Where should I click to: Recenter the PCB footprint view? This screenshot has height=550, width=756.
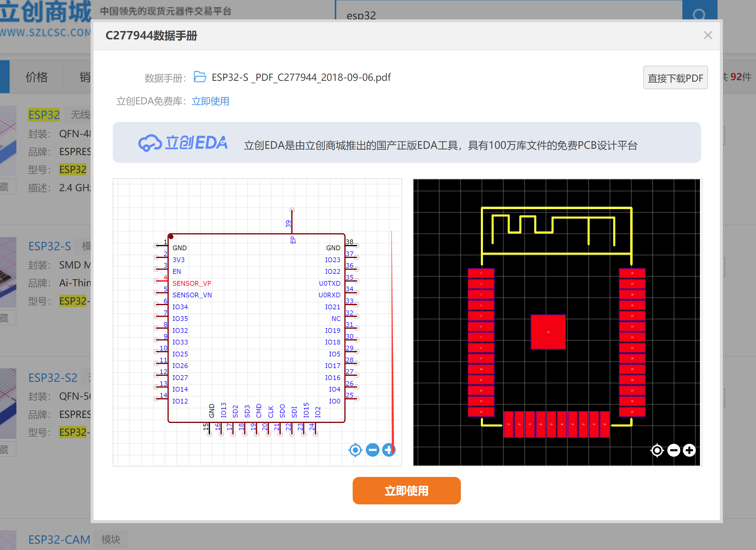(x=657, y=450)
